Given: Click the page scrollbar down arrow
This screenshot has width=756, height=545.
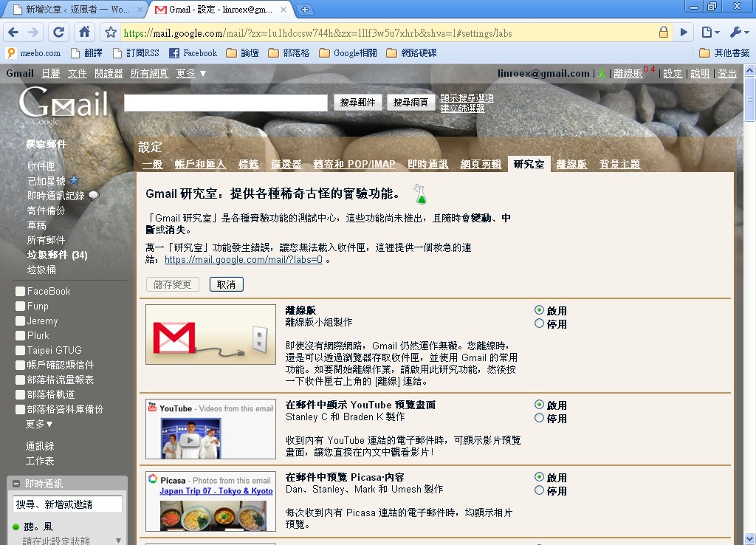Looking at the screenshot, I should point(750,538).
